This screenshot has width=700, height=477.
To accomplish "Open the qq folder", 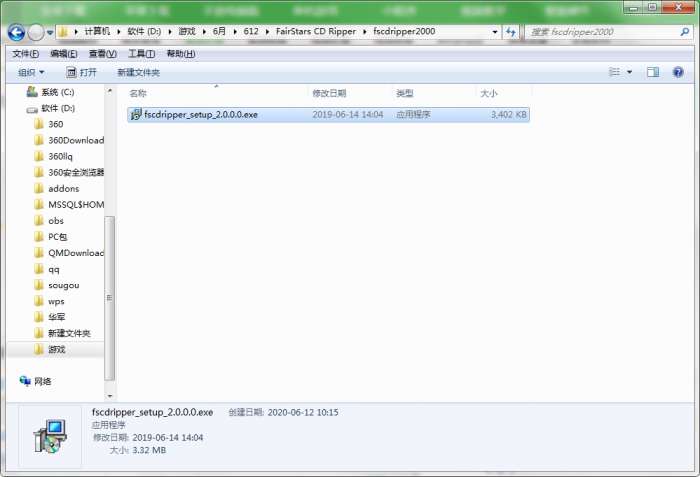I will [x=46, y=269].
